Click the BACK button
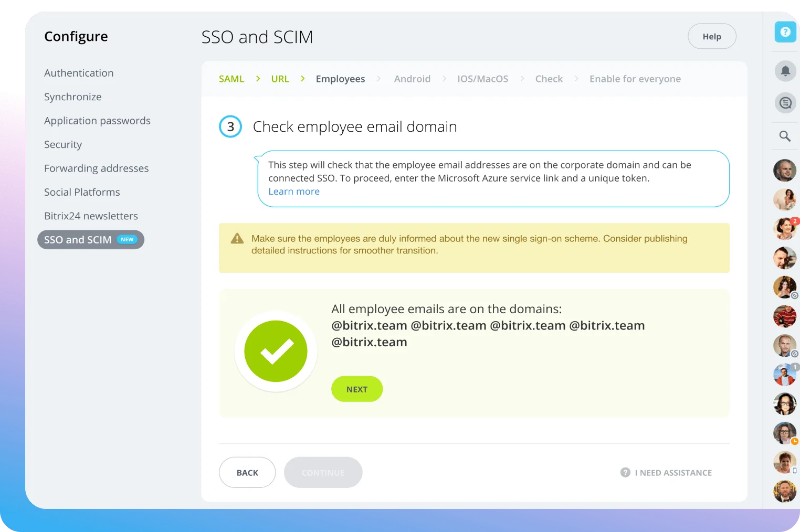Viewport: 800px width, 532px height. click(x=247, y=473)
